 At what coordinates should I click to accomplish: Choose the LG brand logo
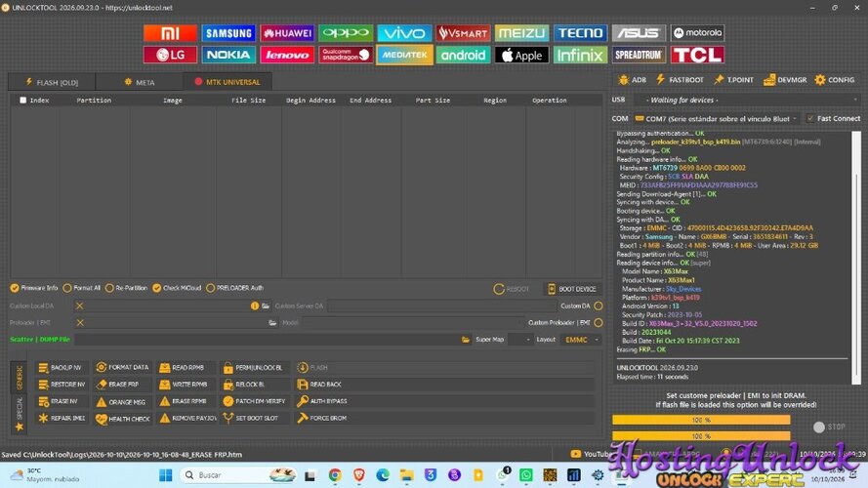click(x=170, y=55)
